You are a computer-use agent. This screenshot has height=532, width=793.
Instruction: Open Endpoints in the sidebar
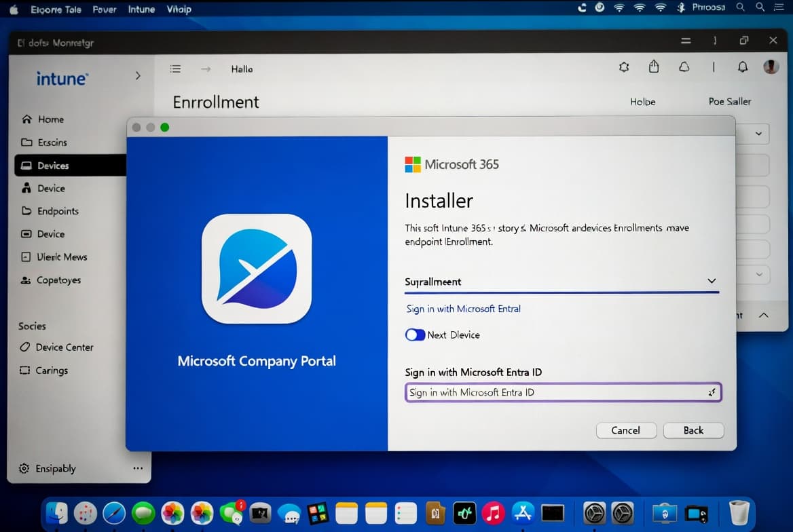tap(50, 211)
